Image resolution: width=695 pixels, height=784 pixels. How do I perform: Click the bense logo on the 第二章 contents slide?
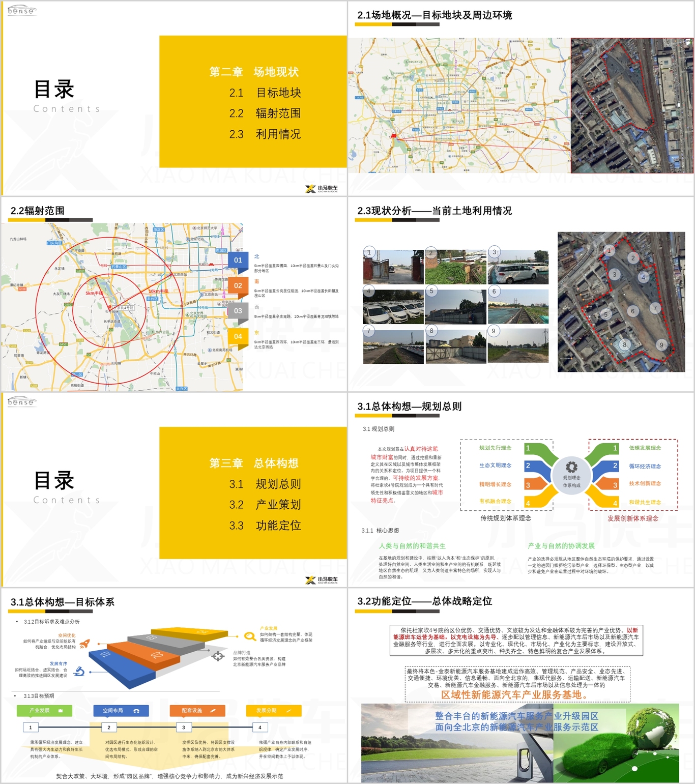coord(21,10)
